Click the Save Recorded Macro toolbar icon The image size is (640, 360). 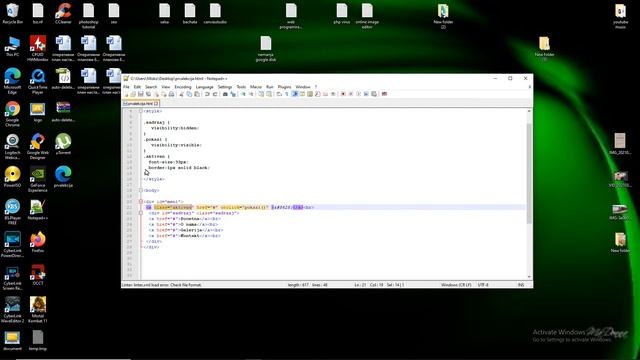click(x=373, y=94)
